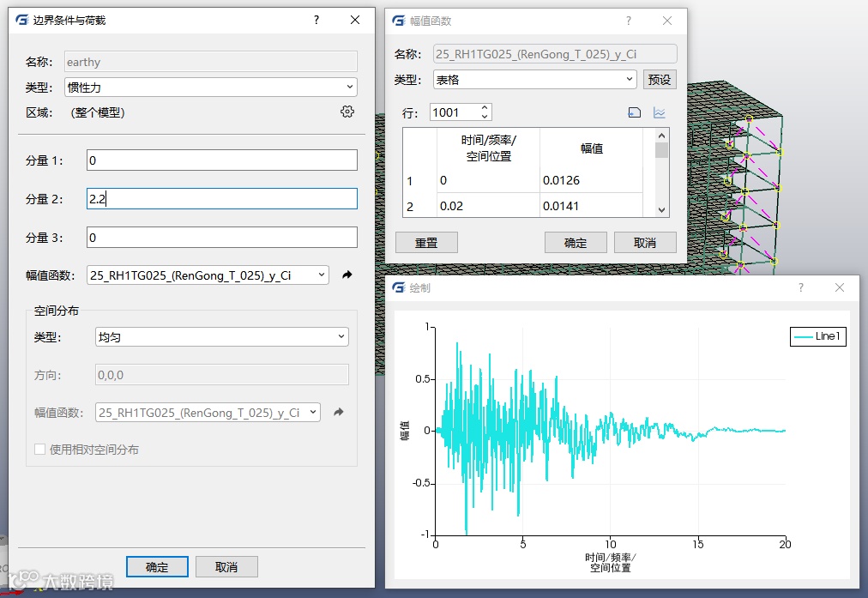The height and width of the screenshot is (598, 868).
Task: Close the 边界条件与荷载 dialog
Action: [x=355, y=20]
